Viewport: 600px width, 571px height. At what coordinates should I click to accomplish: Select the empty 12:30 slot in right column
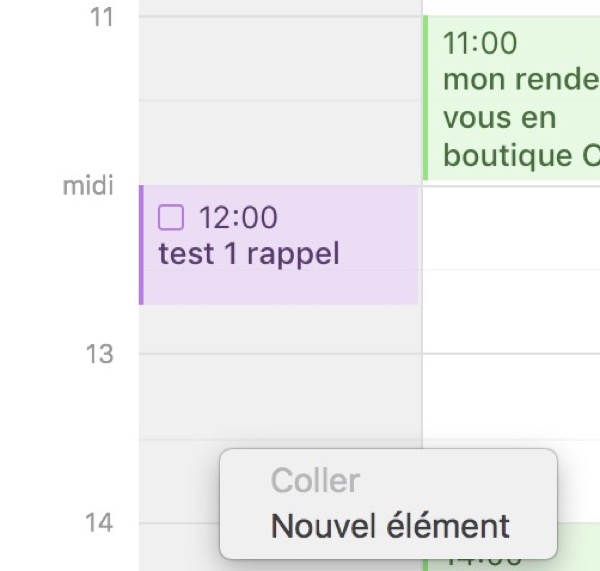point(510,311)
